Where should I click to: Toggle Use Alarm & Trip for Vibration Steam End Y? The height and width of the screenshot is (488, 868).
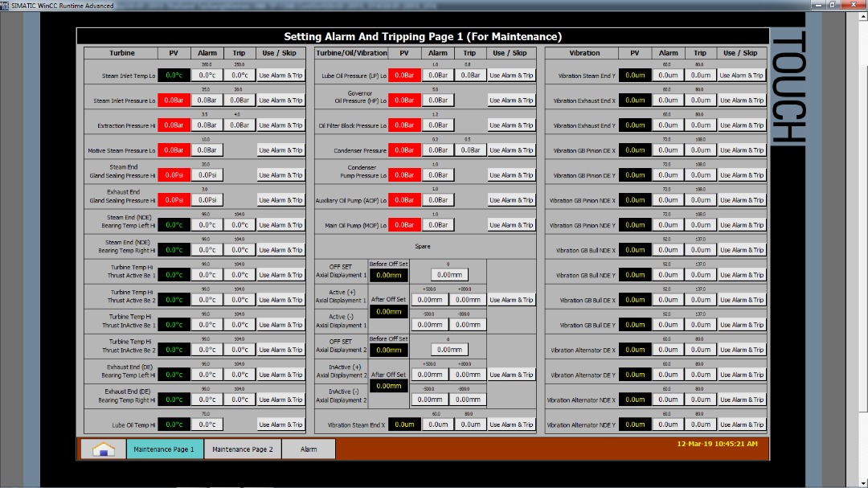741,76
